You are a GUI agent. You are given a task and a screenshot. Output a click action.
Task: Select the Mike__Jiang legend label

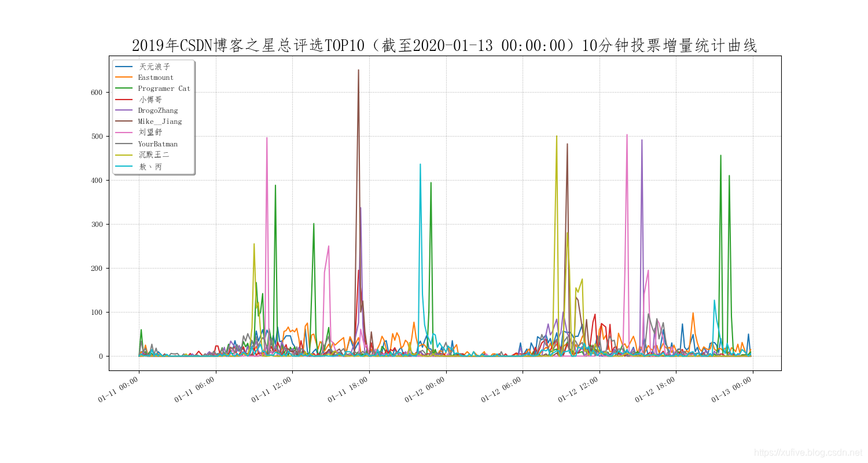pos(160,122)
